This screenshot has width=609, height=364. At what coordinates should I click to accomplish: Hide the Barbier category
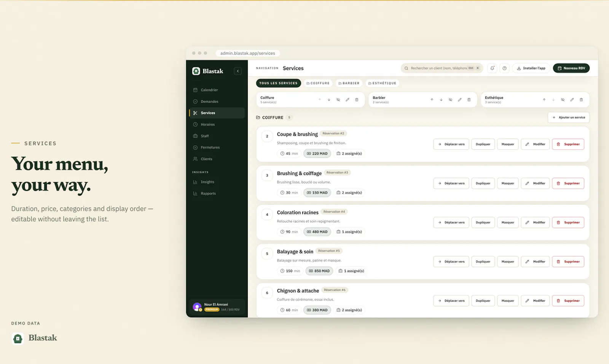point(450,100)
